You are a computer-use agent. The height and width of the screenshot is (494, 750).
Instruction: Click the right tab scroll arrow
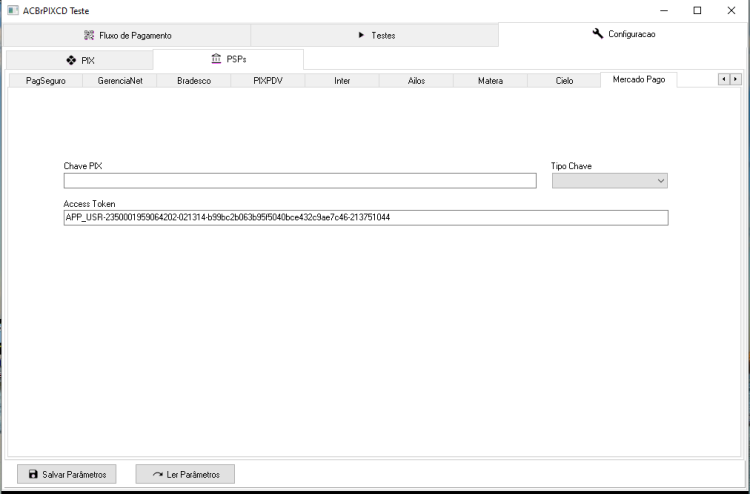[735, 79]
